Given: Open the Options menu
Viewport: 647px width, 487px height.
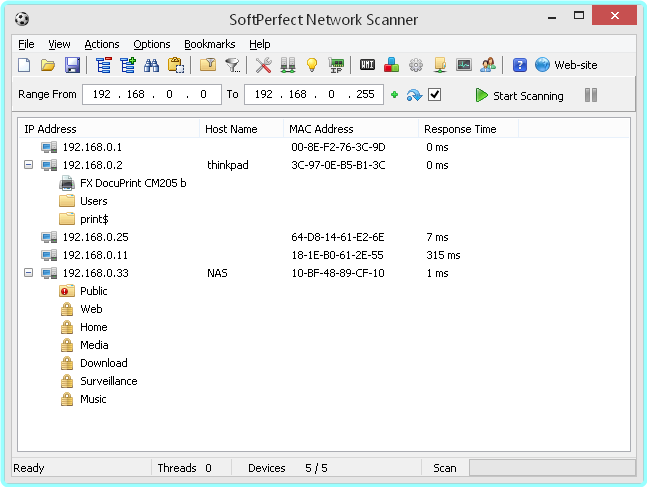Looking at the screenshot, I should tap(152, 44).
